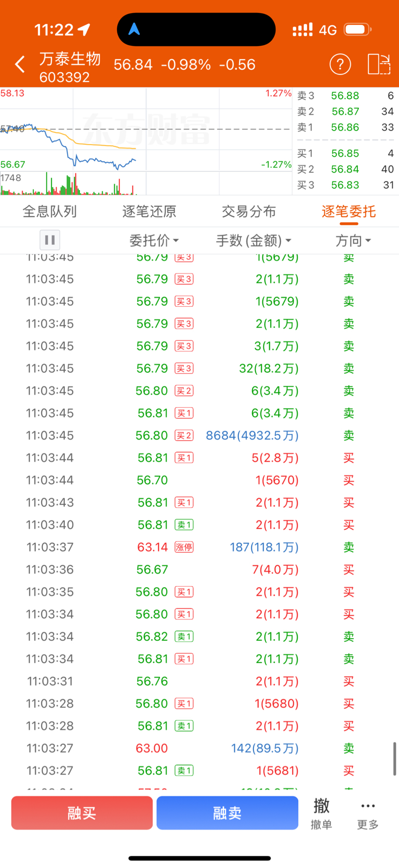Tap the blue 融卖 button
Screen dimensions: 399x868
click(x=228, y=813)
